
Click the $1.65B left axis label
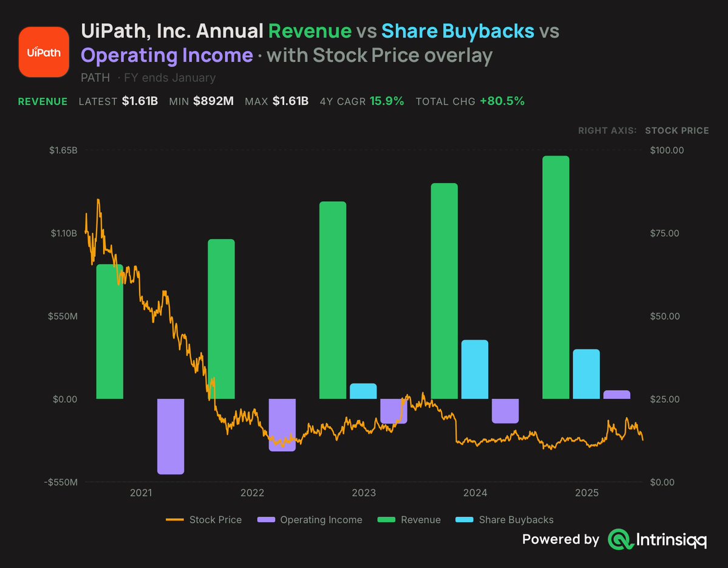tap(63, 150)
